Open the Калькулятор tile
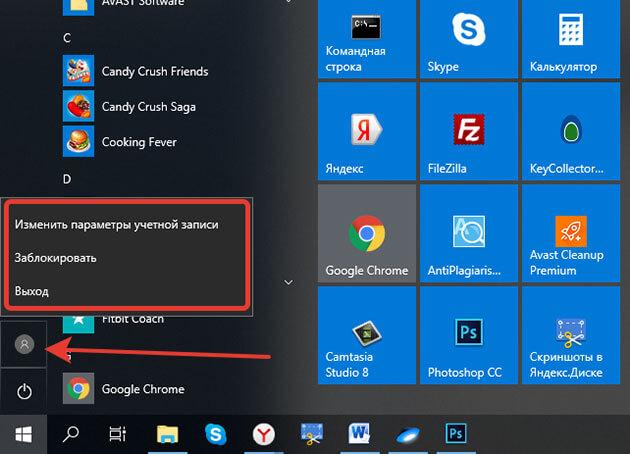The image size is (630, 454). (571, 39)
